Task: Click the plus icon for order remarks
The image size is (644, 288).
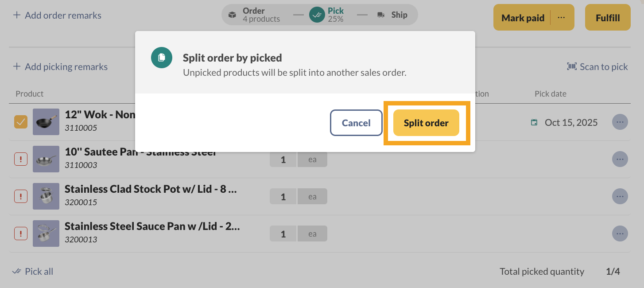Action: tap(17, 15)
